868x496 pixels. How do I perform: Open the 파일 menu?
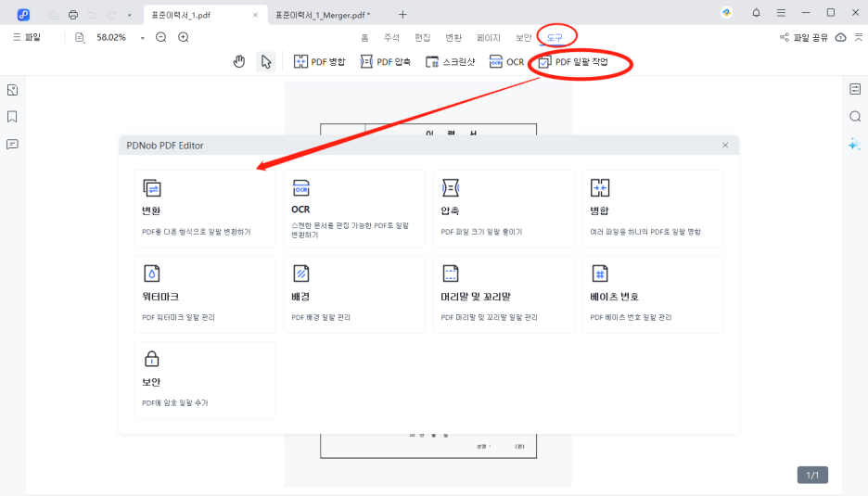tap(27, 37)
